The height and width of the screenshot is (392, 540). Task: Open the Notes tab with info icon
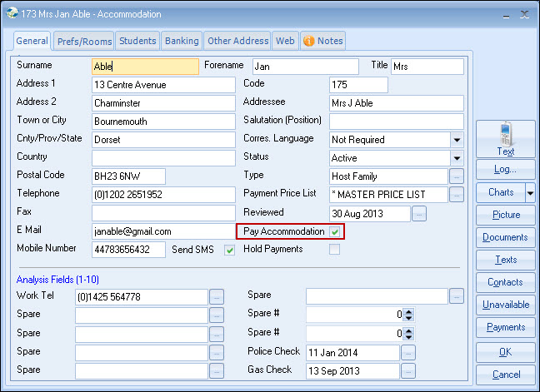(322, 41)
